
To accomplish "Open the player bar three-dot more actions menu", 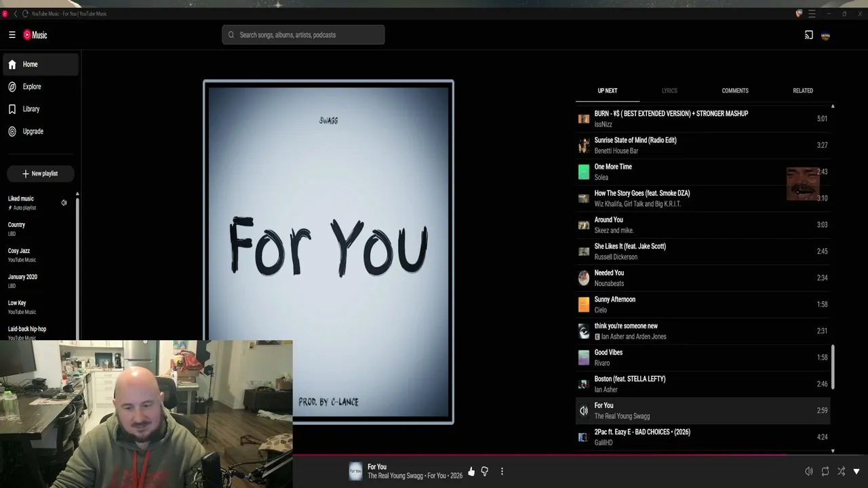I will coord(502,471).
